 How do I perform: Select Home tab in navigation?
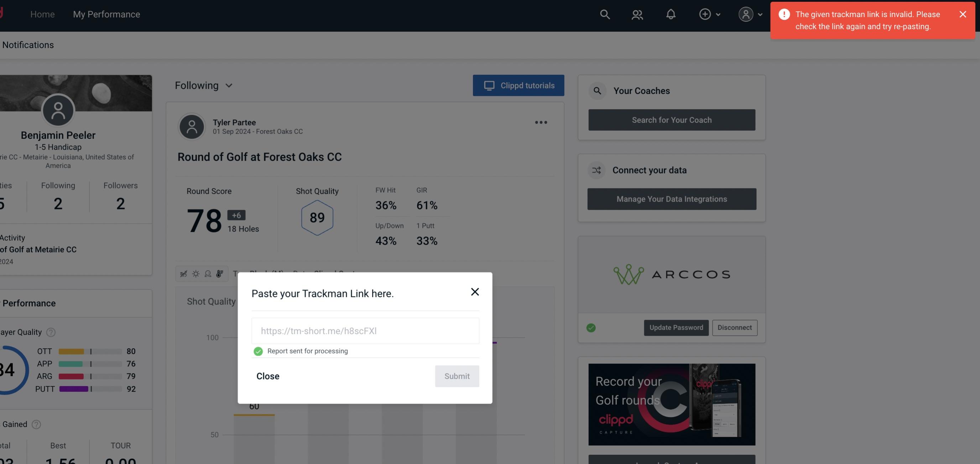42,14
